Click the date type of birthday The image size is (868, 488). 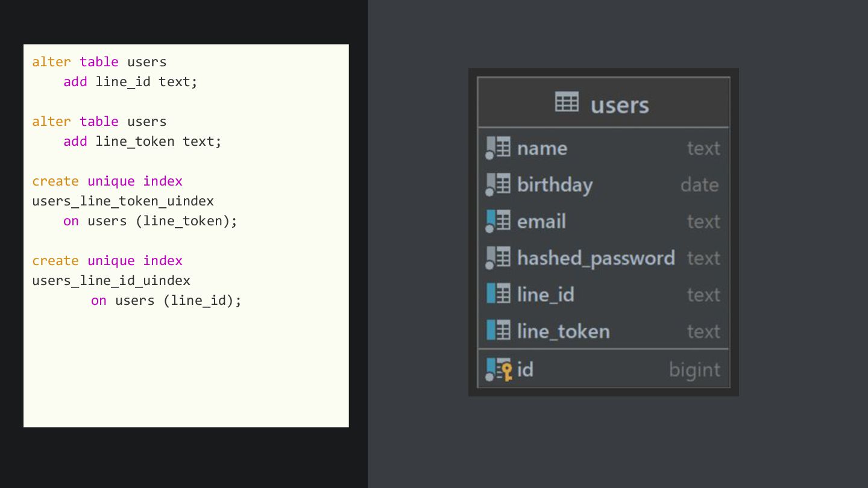coord(699,185)
